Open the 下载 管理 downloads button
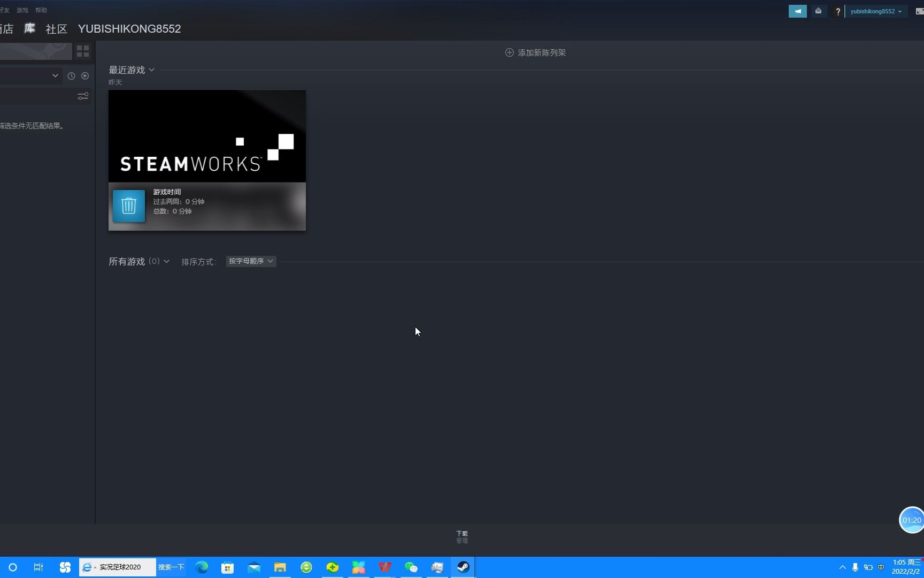Screen dimensions: 924x578 point(462,537)
